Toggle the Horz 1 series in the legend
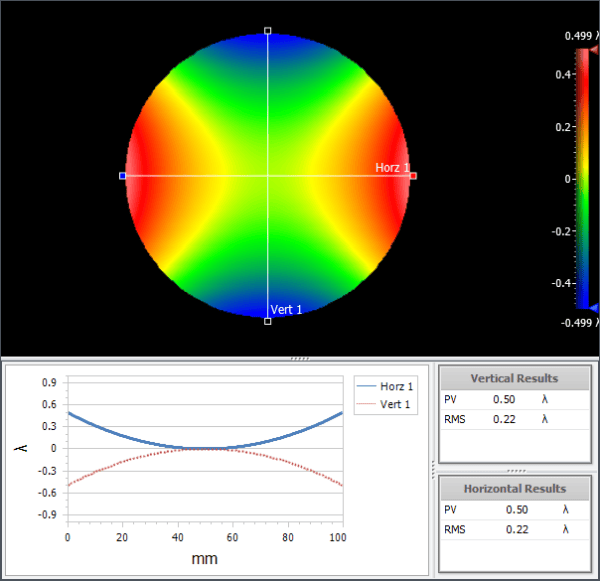 click(385, 386)
